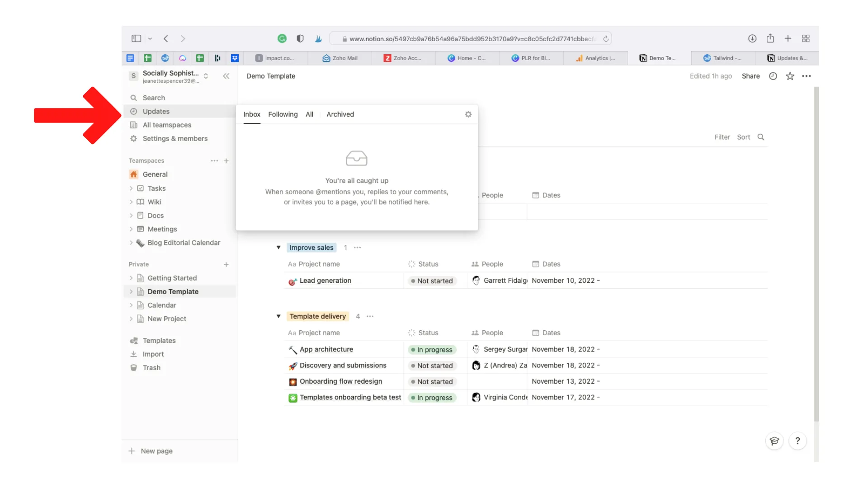Expand the Tasks teamspace
868x488 pixels.
[131, 188]
